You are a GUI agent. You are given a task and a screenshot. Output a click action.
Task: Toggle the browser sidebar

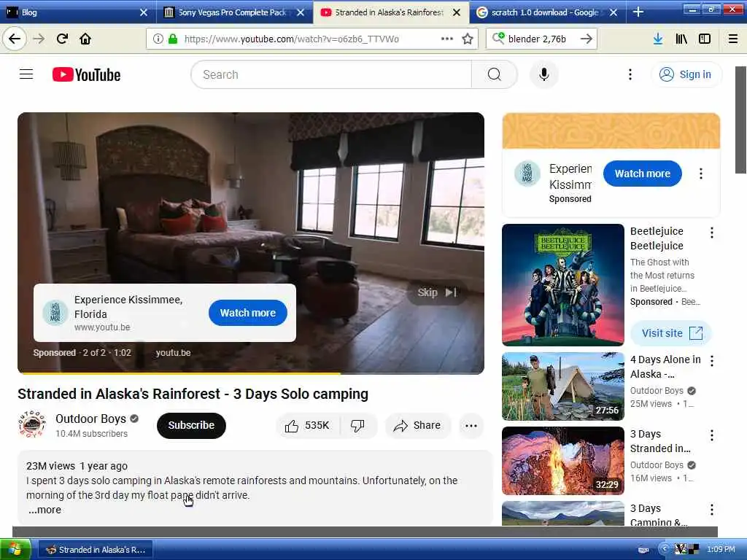click(705, 39)
